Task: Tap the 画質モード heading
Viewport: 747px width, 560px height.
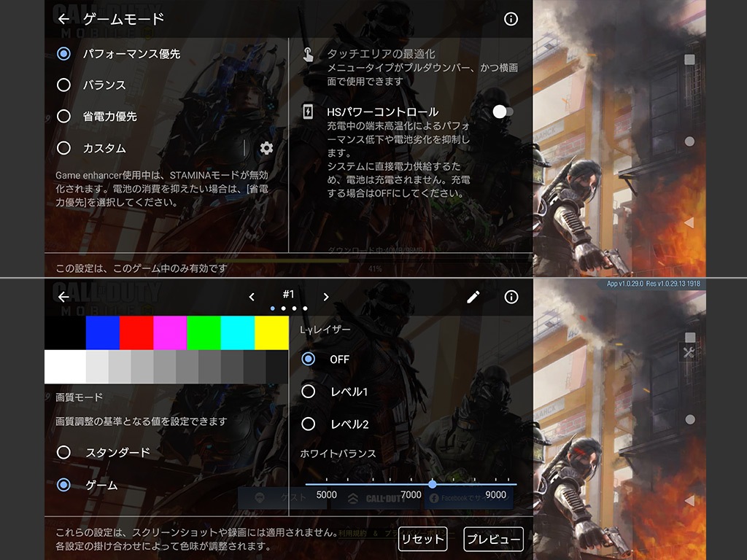Action: coord(79,397)
